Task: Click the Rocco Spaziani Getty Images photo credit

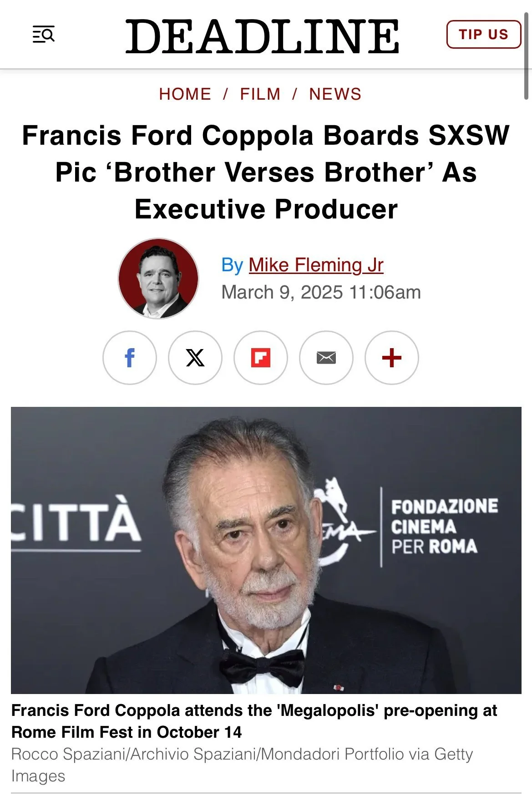Action: click(x=242, y=765)
